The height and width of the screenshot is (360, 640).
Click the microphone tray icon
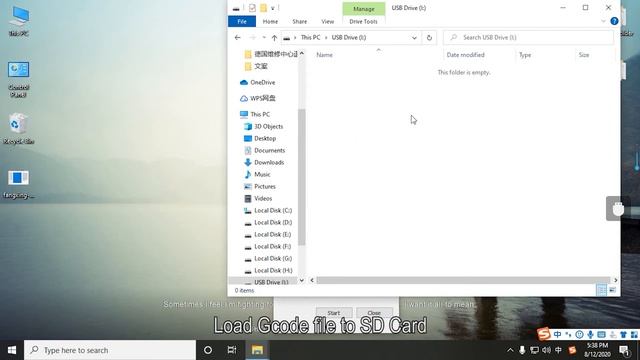(522, 350)
